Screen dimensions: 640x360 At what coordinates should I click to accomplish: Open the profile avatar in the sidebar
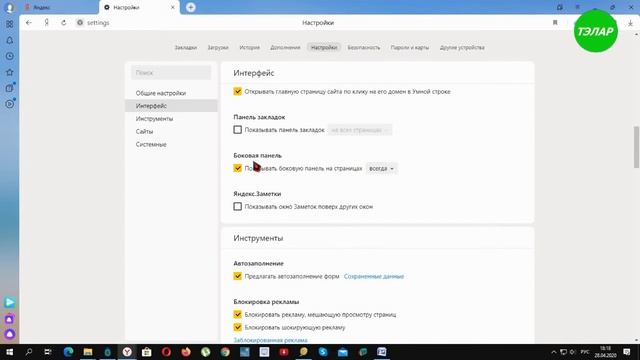pos(9,7)
